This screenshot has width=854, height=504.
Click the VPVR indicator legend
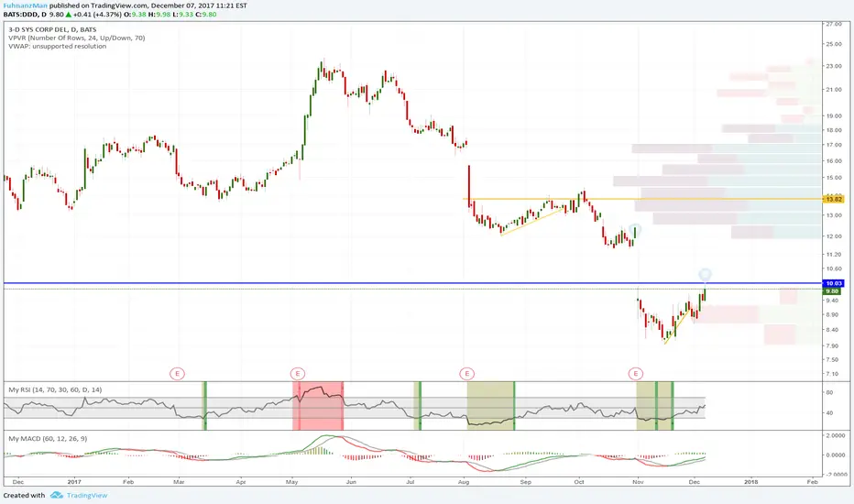tap(77, 38)
